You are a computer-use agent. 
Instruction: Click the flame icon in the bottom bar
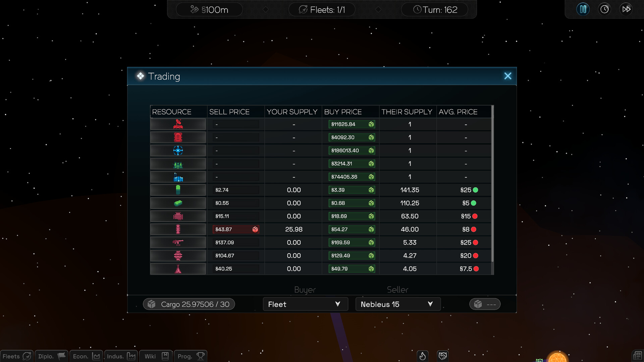coord(422,356)
